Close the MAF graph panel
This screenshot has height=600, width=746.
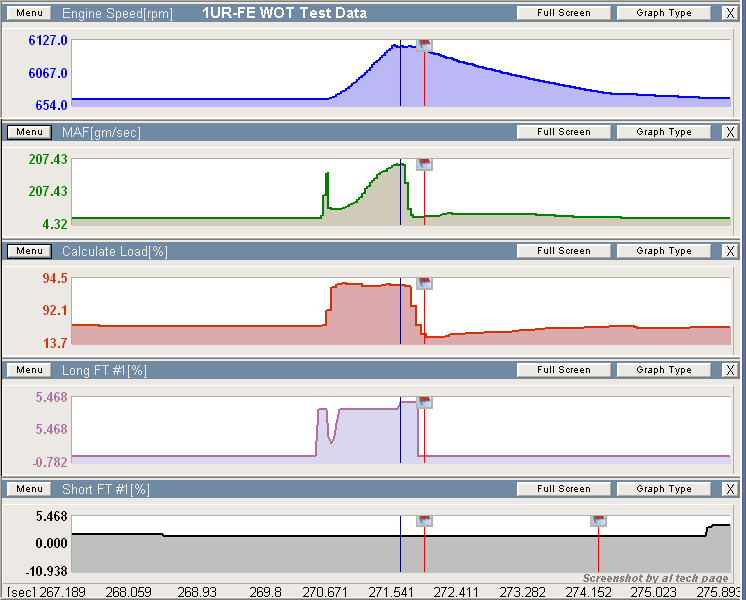pyautogui.click(x=730, y=132)
